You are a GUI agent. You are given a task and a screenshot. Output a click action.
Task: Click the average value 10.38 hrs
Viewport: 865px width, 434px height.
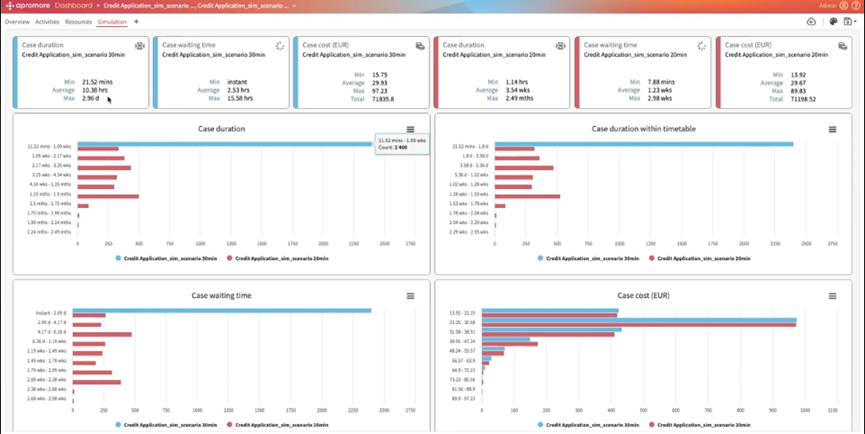tap(98, 90)
